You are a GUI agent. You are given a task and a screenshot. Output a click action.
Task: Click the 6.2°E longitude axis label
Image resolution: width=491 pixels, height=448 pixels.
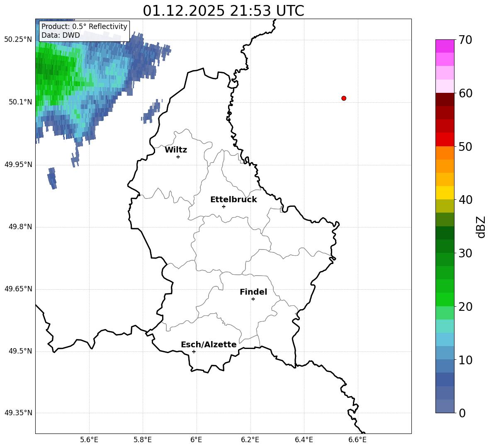pyautogui.click(x=250, y=440)
